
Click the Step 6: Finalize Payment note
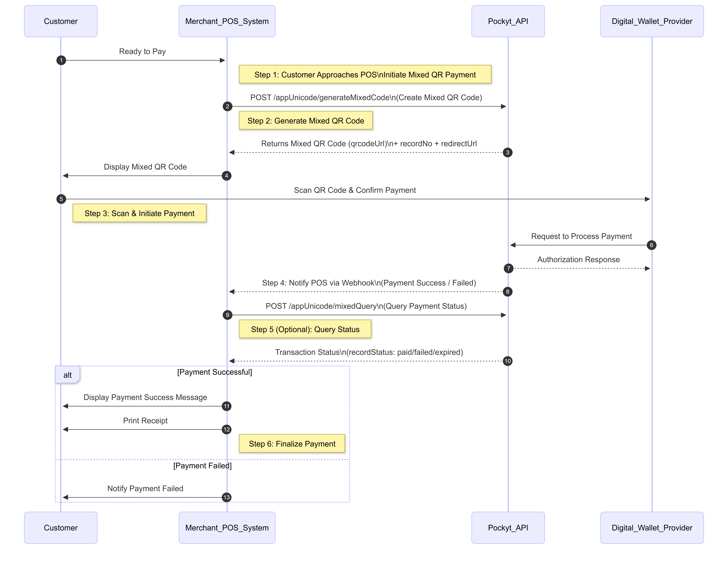point(292,444)
